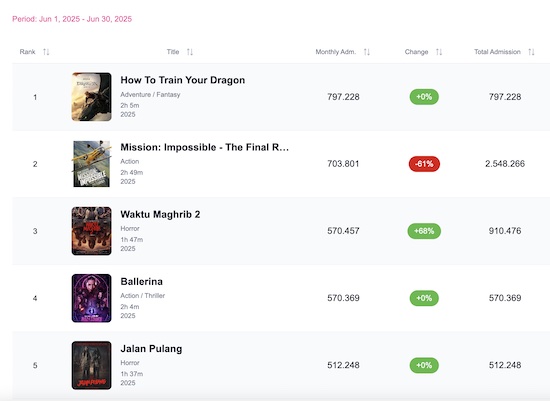Sort by Total Admission arrows icon
Viewport: 550px width, 401px height.
[531, 52]
